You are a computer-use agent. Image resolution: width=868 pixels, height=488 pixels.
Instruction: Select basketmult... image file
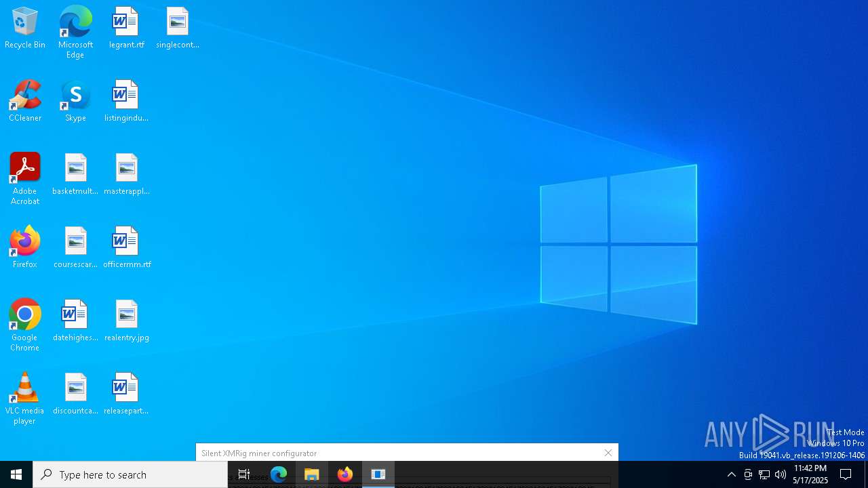tap(75, 175)
